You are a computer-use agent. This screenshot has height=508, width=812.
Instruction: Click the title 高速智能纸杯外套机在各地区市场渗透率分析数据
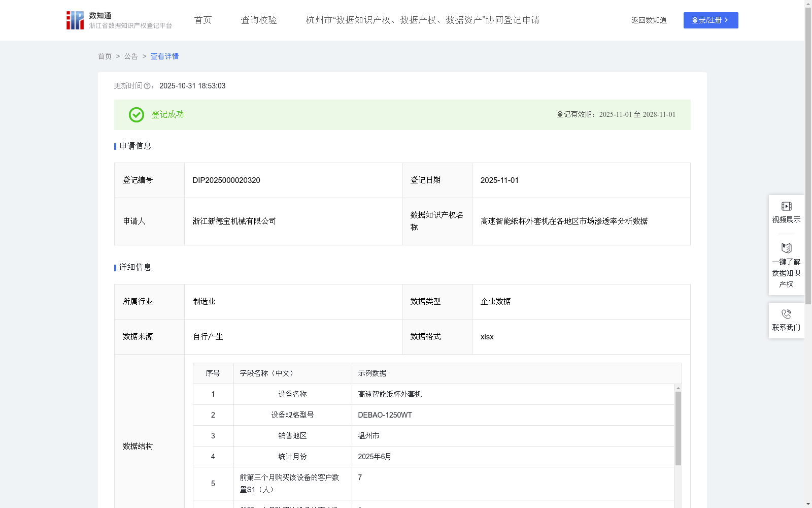(x=564, y=221)
